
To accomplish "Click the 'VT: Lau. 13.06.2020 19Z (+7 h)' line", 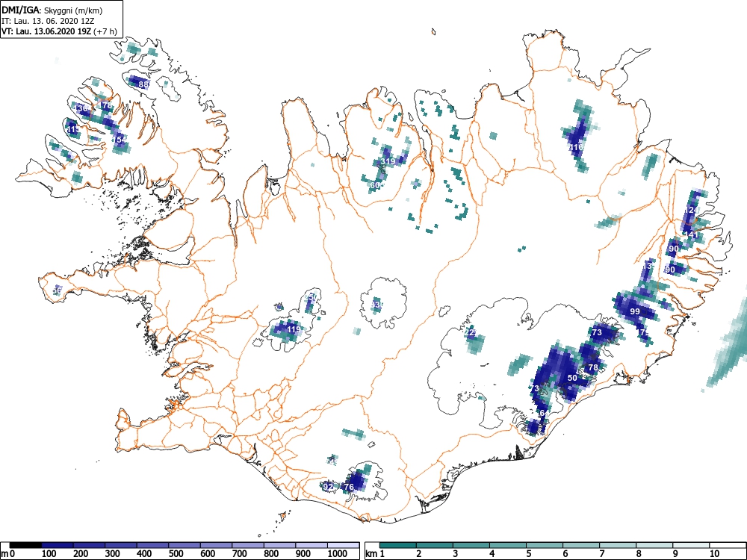I will tap(59, 31).
